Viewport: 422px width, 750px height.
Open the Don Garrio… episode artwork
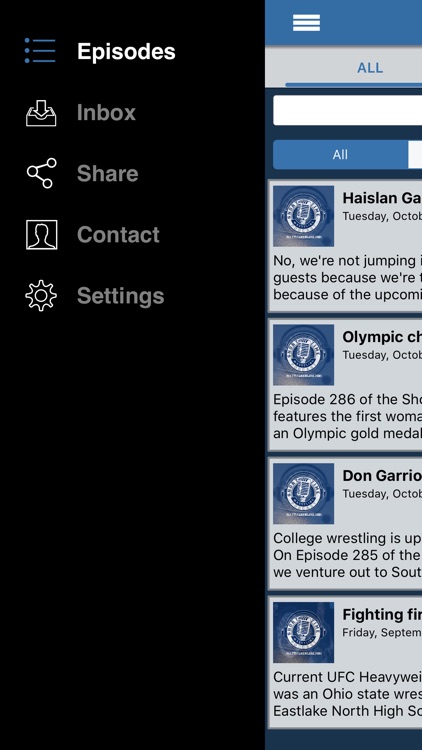pyautogui.click(x=303, y=493)
